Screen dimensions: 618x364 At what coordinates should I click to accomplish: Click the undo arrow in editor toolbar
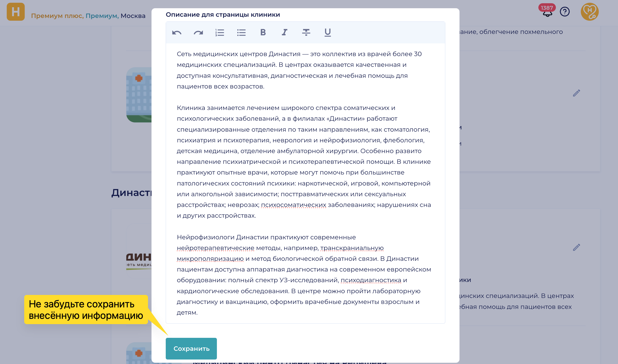click(x=177, y=33)
